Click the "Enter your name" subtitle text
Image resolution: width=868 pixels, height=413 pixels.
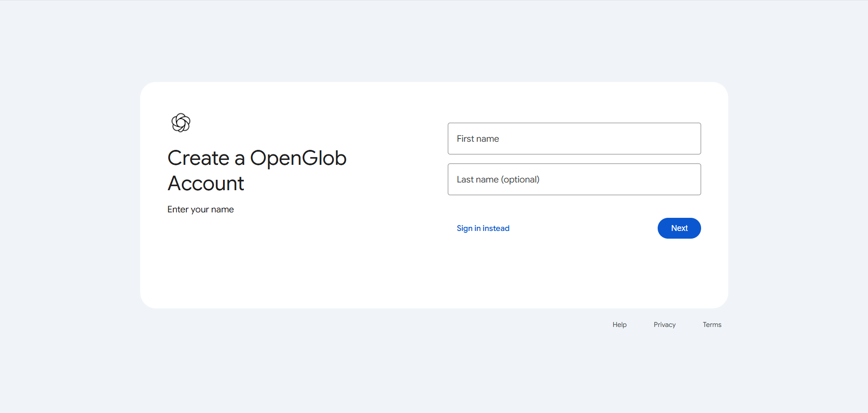coord(200,209)
